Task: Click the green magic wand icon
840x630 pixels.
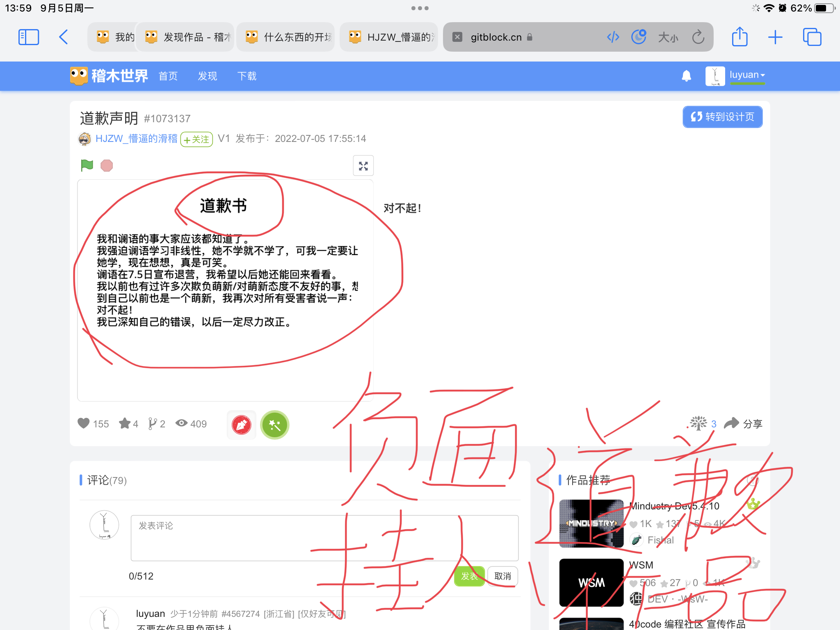Action: (x=275, y=425)
